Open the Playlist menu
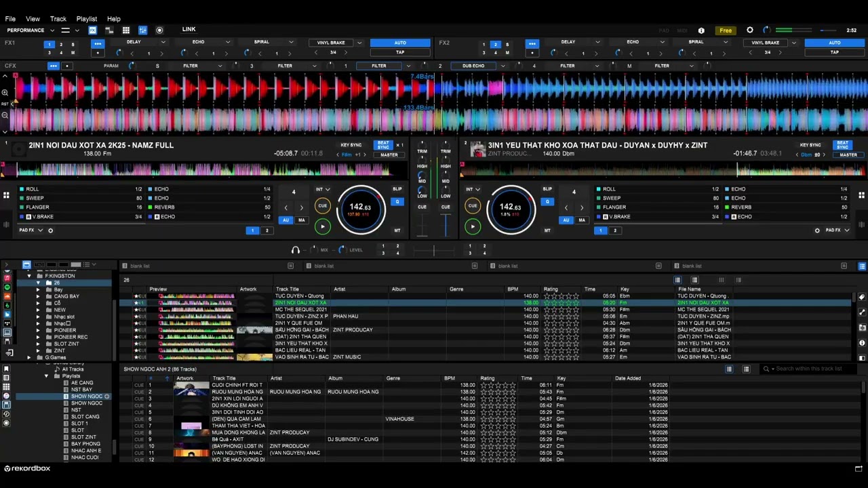Viewport: 868px width, 488px height. (87, 19)
